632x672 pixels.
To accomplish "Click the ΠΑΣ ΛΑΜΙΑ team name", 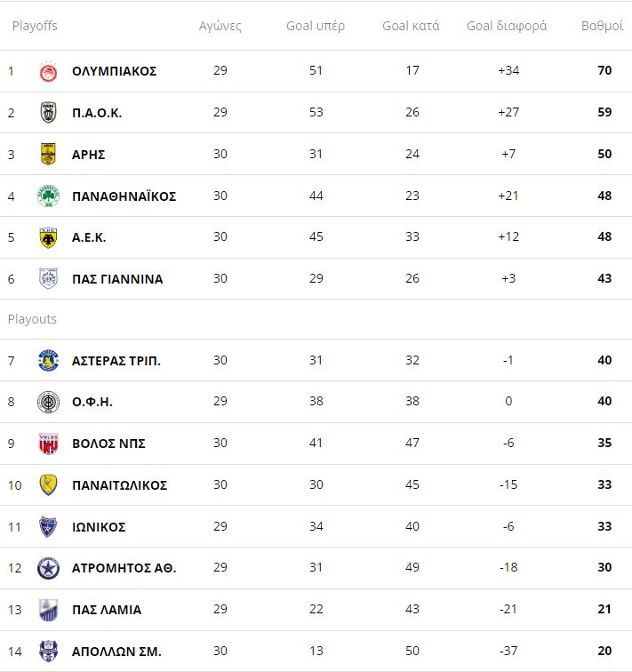I will point(107,610).
